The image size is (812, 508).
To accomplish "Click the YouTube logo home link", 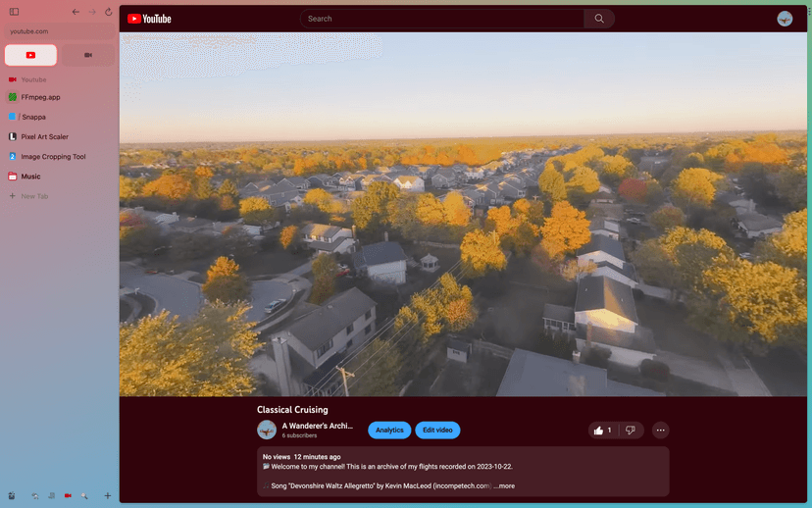I will coord(149,19).
